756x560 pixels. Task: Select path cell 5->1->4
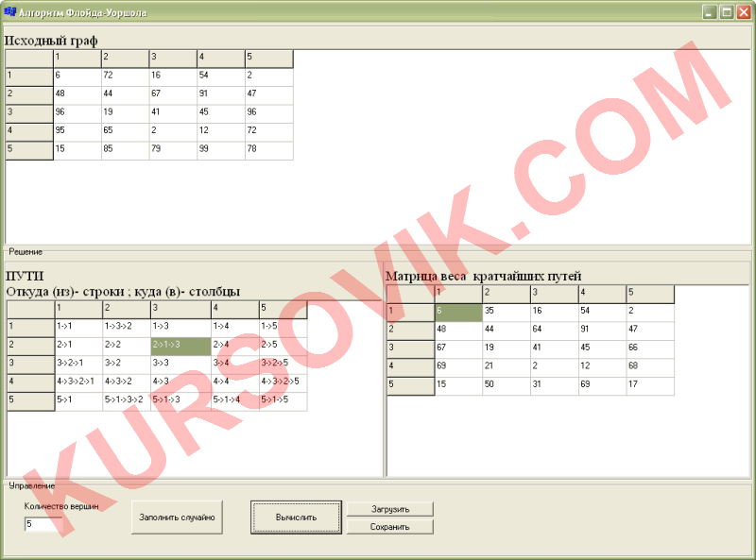coord(235,401)
